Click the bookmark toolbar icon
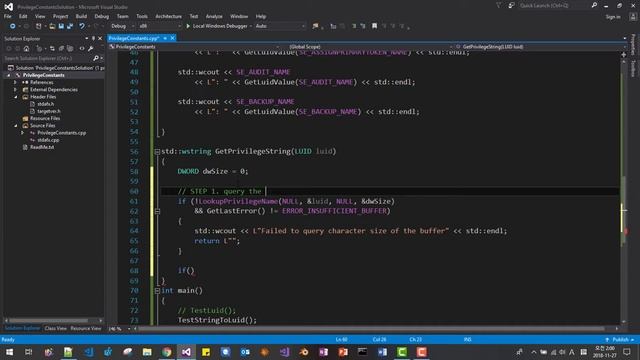640x360 pixels. coord(374,26)
